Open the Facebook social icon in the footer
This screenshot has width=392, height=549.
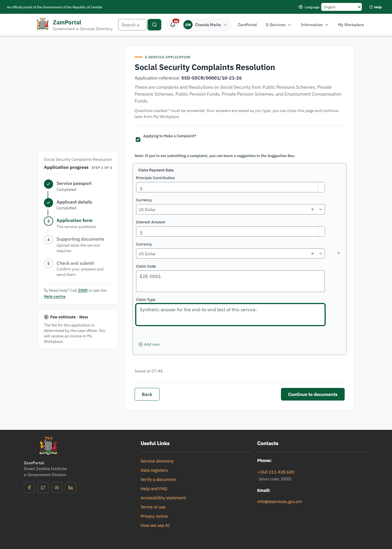click(29, 488)
